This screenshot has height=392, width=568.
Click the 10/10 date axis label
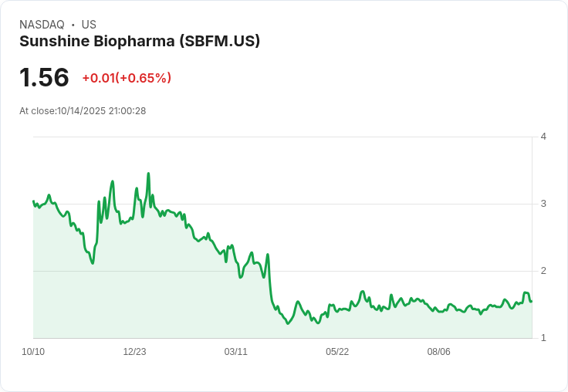coord(33,352)
